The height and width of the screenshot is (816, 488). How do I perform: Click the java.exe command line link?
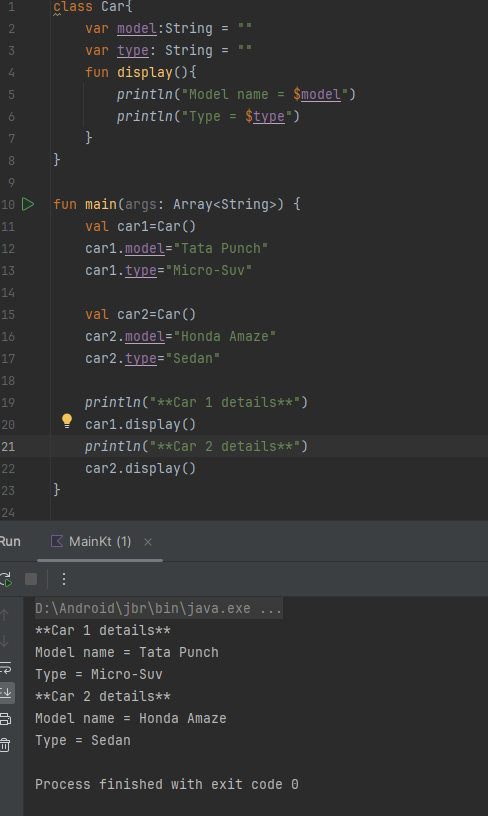[x=159, y=608]
